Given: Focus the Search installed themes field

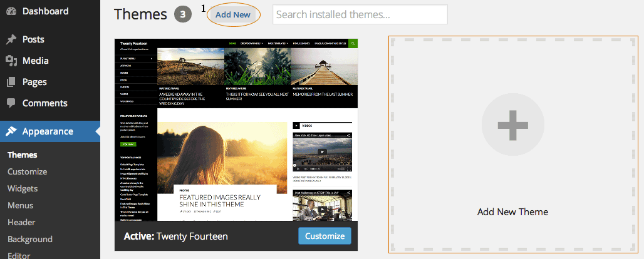Looking at the screenshot, I should click(x=360, y=14).
